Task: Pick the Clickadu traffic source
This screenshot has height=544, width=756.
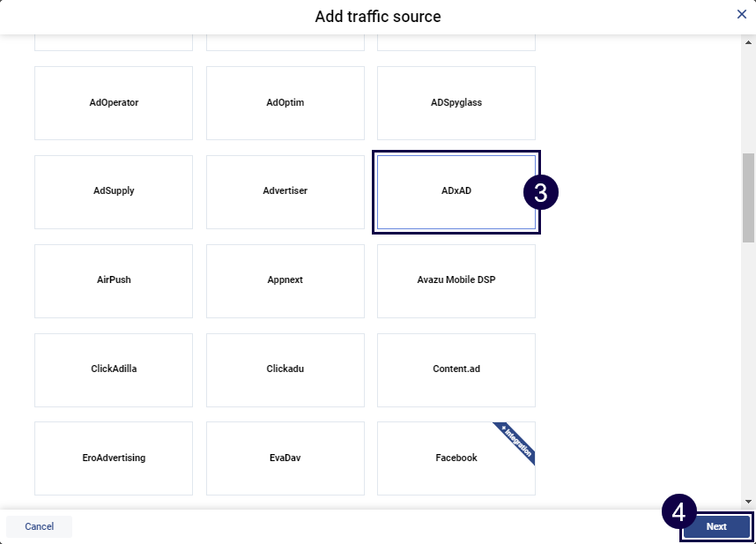Action: click(x=285, y=369)
